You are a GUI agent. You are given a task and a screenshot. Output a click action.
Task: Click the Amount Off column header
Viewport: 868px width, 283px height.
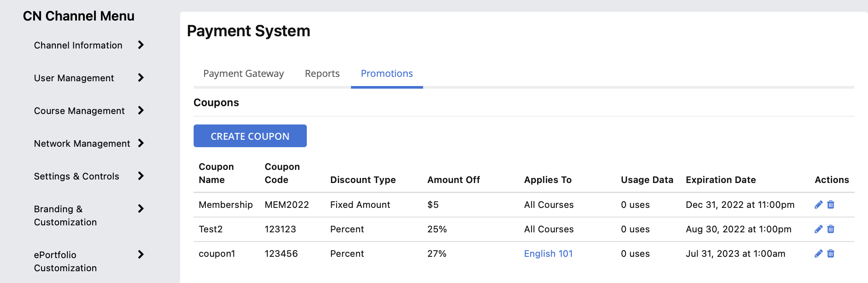click(454, 180)
